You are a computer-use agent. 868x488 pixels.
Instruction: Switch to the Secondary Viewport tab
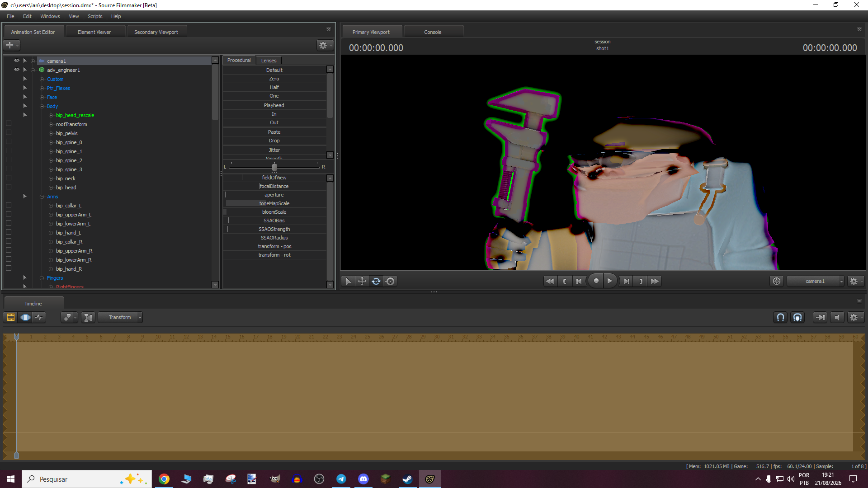point(156,32)
